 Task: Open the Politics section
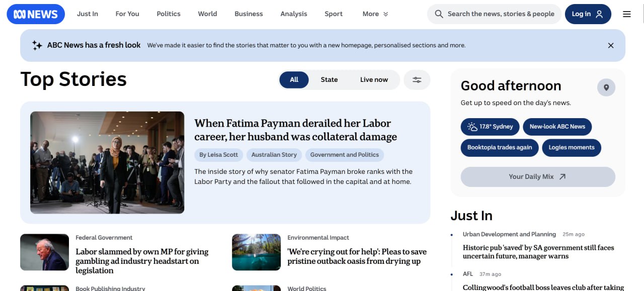[x=168, y=14]
